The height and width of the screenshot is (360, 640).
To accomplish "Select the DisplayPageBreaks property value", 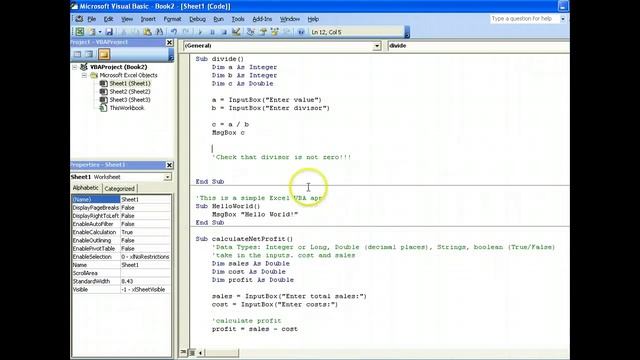I will [x=145, y=207].
